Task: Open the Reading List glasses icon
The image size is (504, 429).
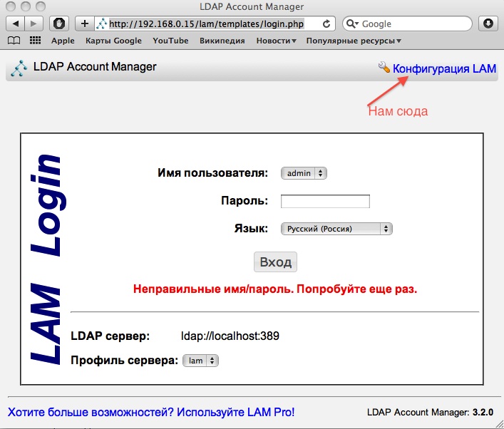Action: 14,41
